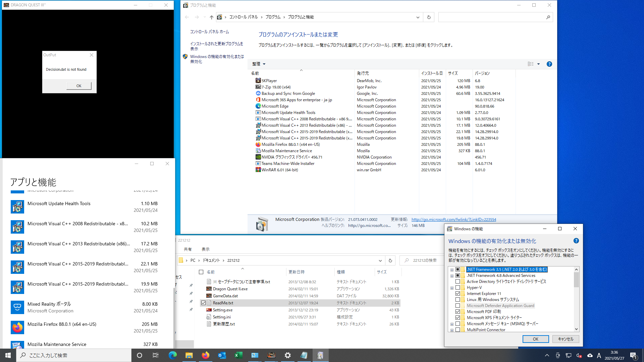Enable the Hyper-V checkbox

tap(458, 288)
